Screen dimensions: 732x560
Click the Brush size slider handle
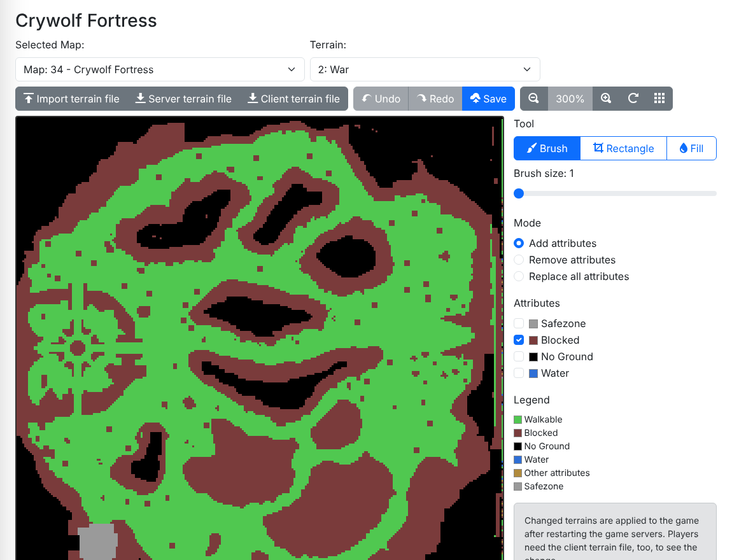point(519,193)
